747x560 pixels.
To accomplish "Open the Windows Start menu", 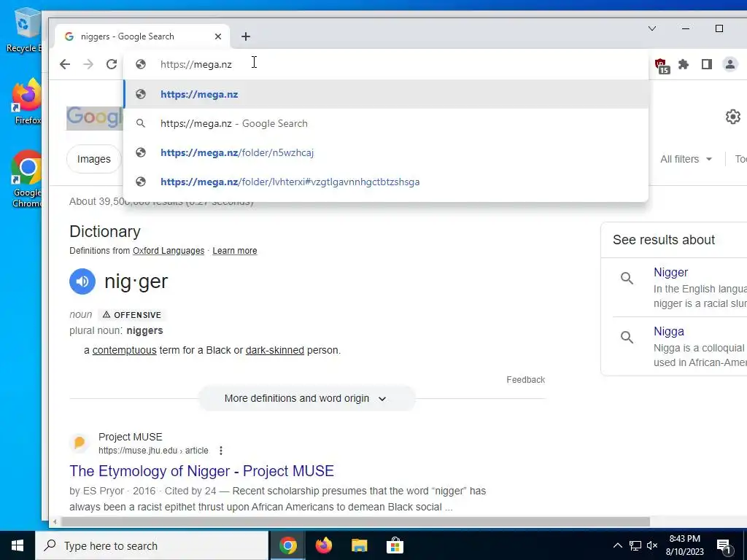I will (18, 545).
